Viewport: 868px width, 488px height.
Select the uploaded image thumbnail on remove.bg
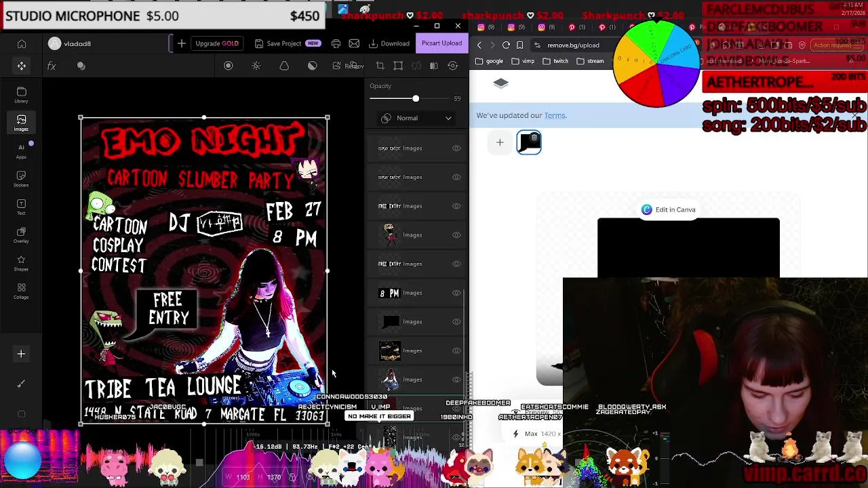tap(529, 142)
